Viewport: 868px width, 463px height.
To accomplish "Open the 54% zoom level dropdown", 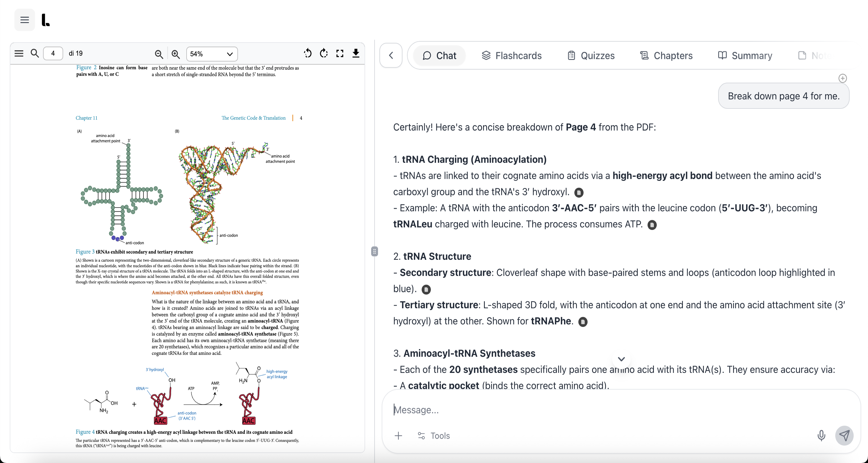I will click(212, 54).
